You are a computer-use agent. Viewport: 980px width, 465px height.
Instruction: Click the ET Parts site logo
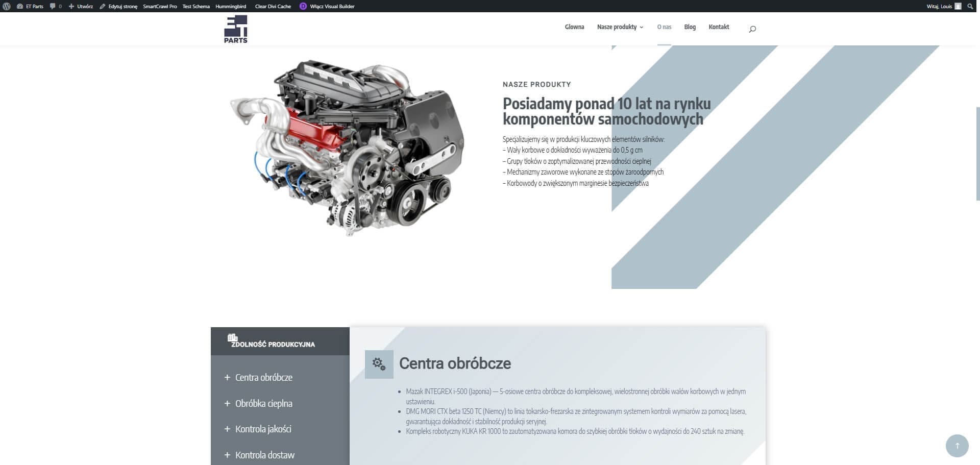tap(235, 29)
